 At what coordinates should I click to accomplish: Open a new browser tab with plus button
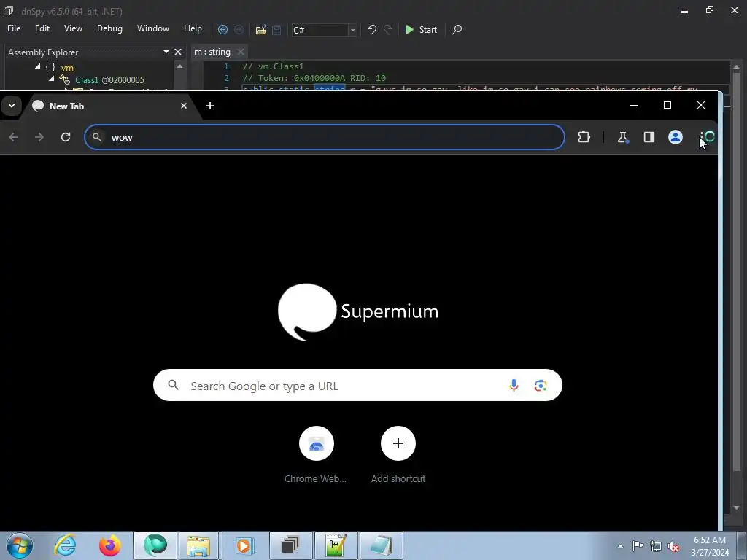210,106
